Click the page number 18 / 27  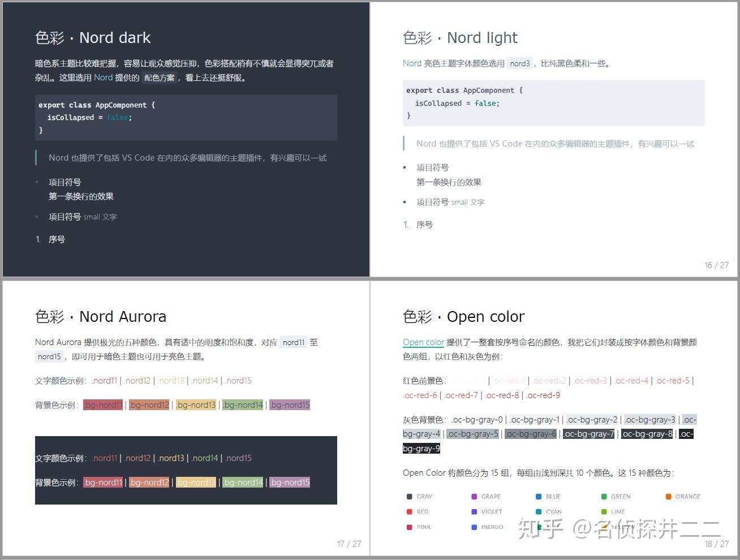pos(716,544)
